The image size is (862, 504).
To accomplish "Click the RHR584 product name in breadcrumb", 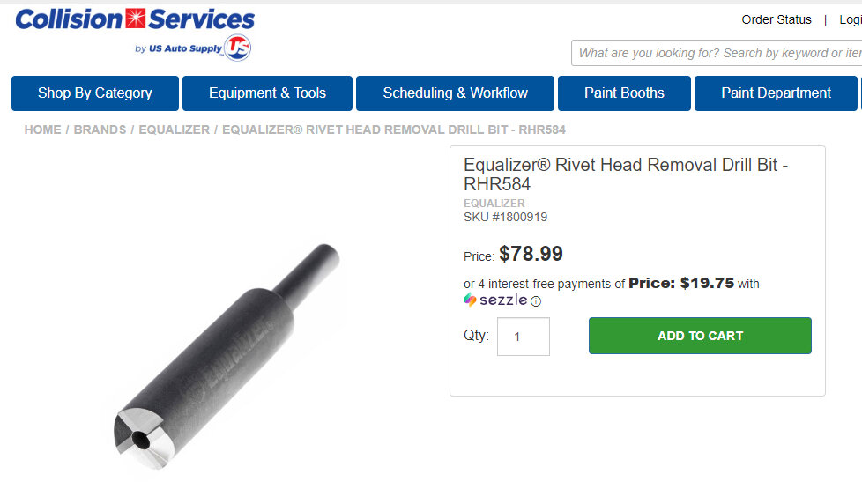I will click(393, 130).
